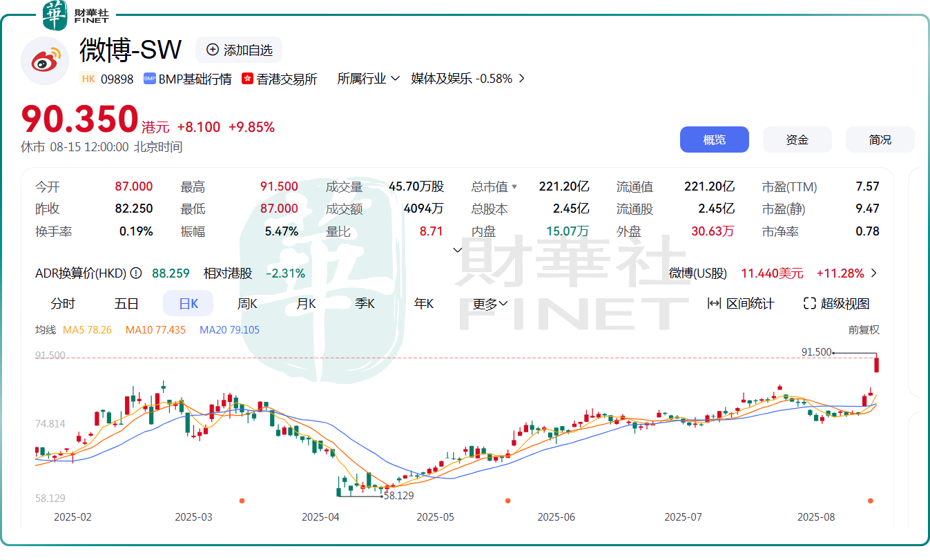
Task: Click the 超级视图 fullscreen icon
Action: tap(810, 303)
